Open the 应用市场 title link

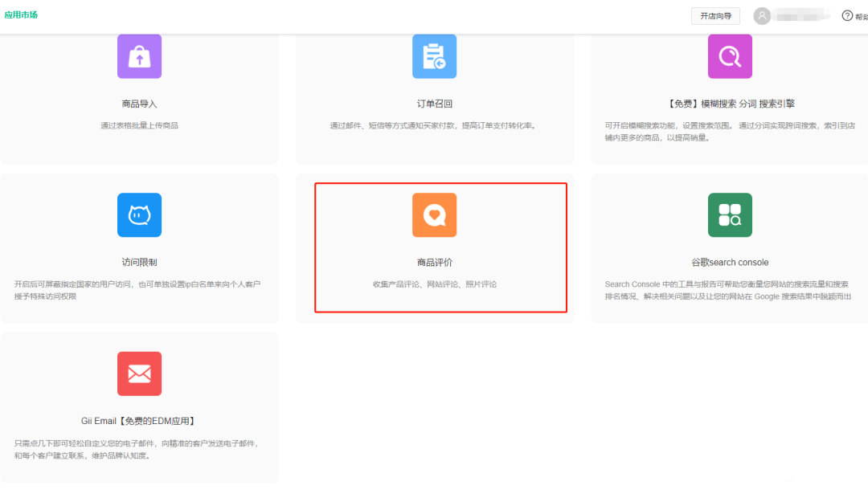[x=21, y=15]
